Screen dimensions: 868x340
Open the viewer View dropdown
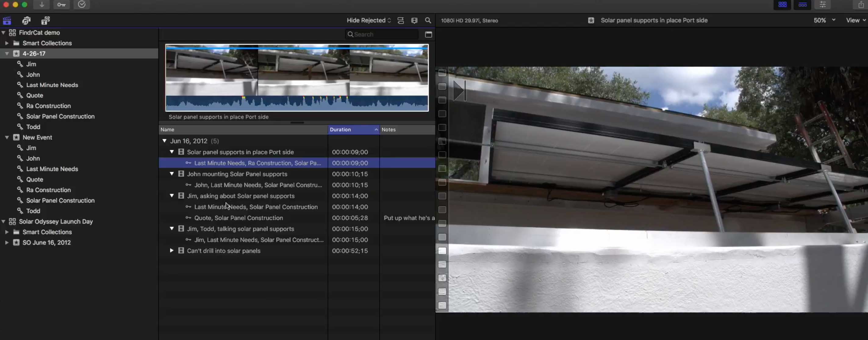click(x=856, y=20)
